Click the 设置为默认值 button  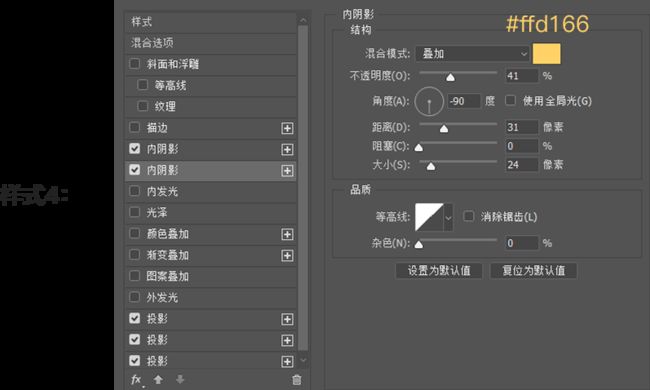[x=439, y=271]
